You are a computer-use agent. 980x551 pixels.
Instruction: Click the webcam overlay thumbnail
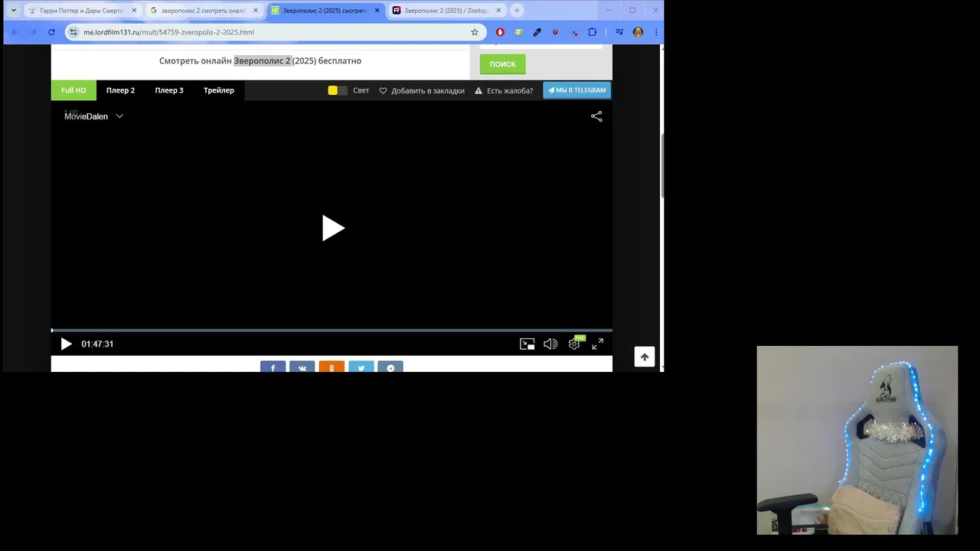point(857,440)
